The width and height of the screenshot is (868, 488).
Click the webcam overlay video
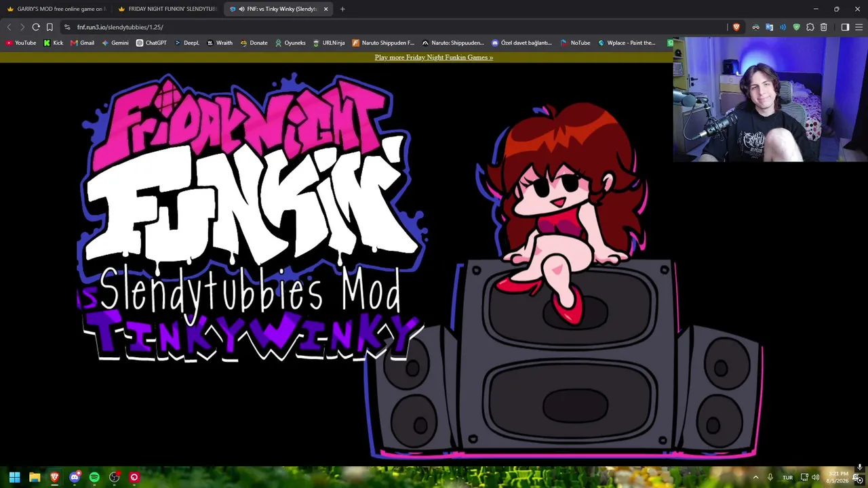pos(770,100)
